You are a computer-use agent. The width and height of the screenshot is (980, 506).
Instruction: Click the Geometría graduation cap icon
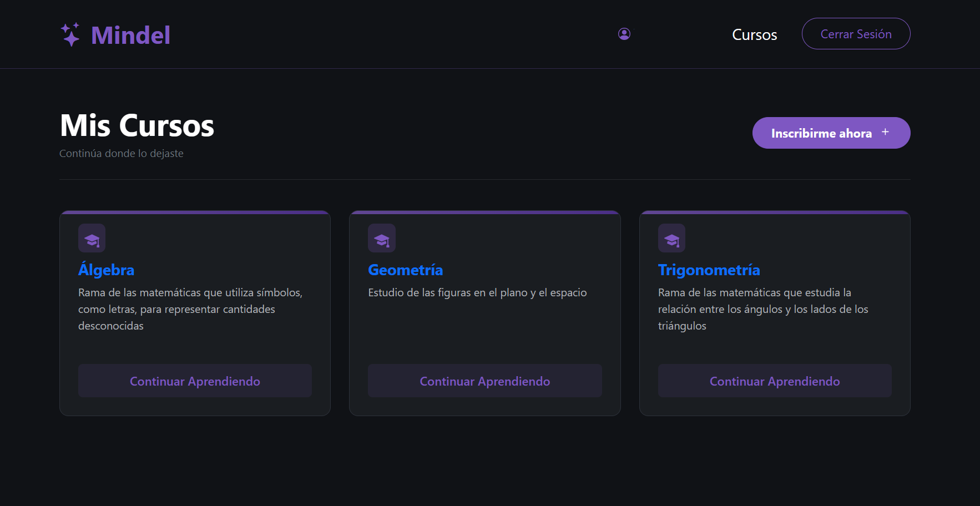382,239
